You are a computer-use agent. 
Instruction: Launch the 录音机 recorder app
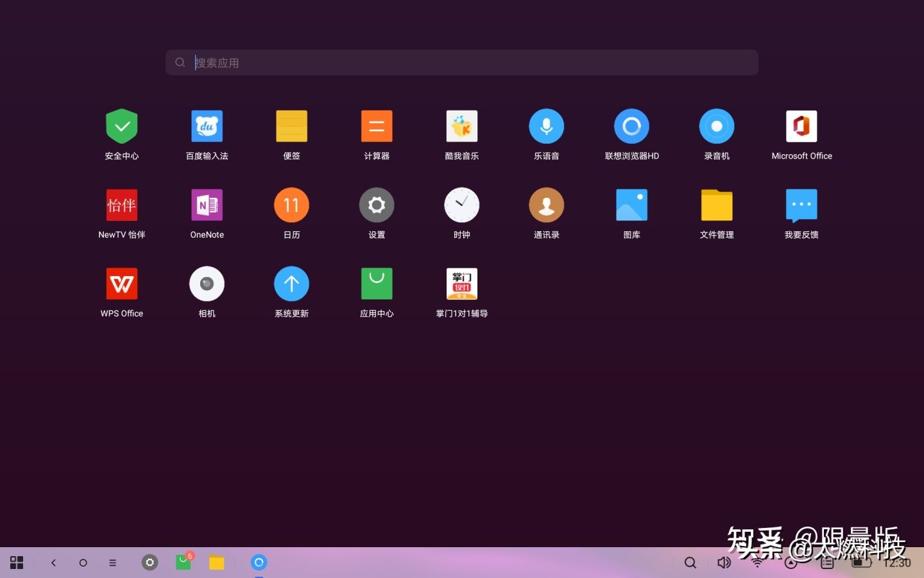[717, 127]
